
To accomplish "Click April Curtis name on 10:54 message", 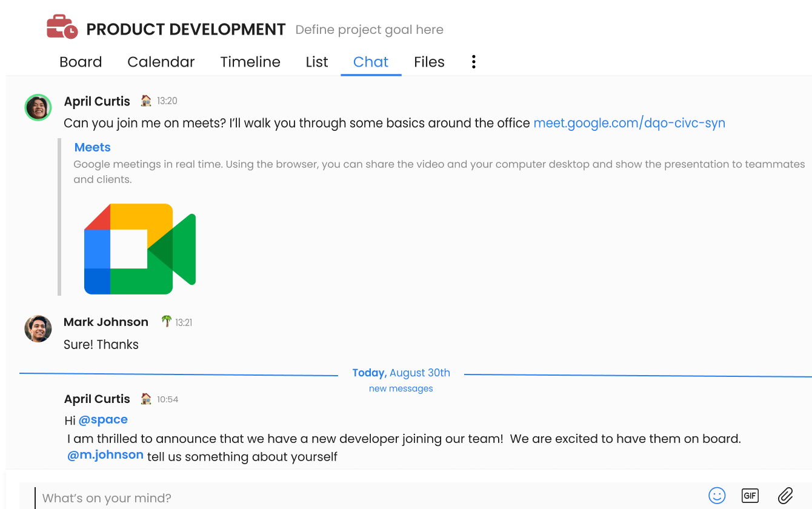I will click(x=97, y=399).
